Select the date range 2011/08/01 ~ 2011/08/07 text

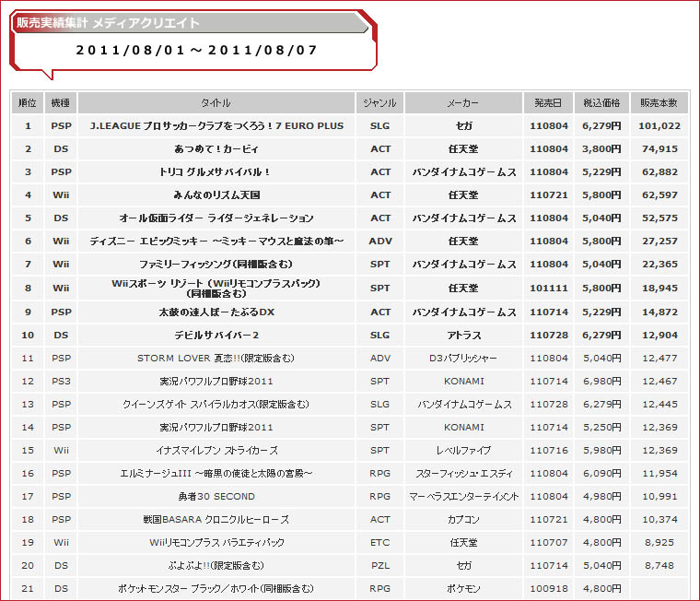coord(197,50)
